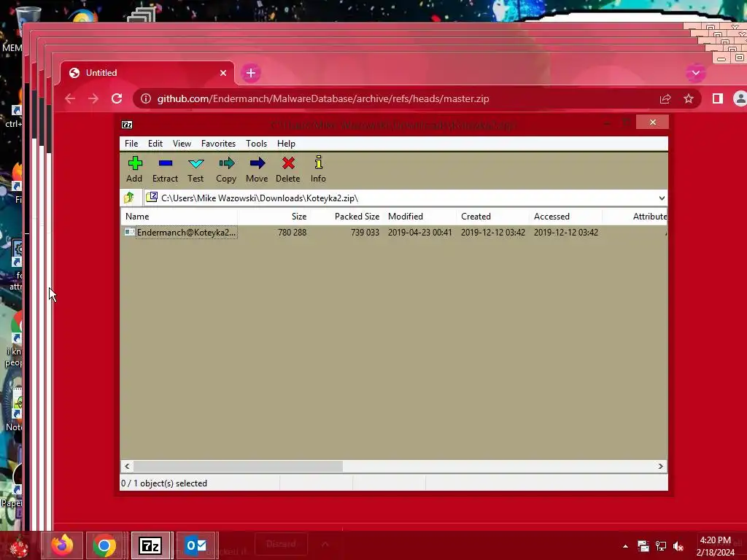747x560 pixels.
Task: Extract files with the Extract tool
Action: (165, 169)
